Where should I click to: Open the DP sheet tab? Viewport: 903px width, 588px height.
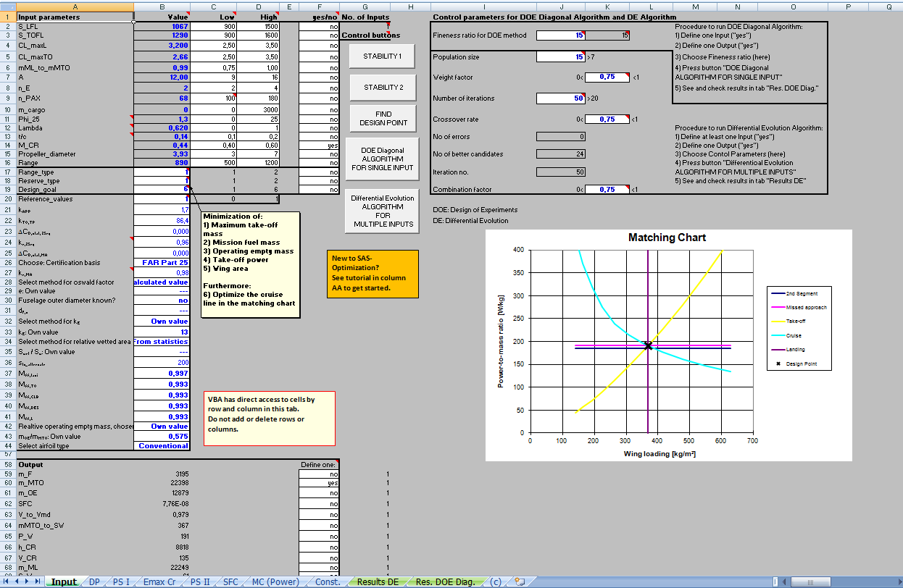point(94,581)
